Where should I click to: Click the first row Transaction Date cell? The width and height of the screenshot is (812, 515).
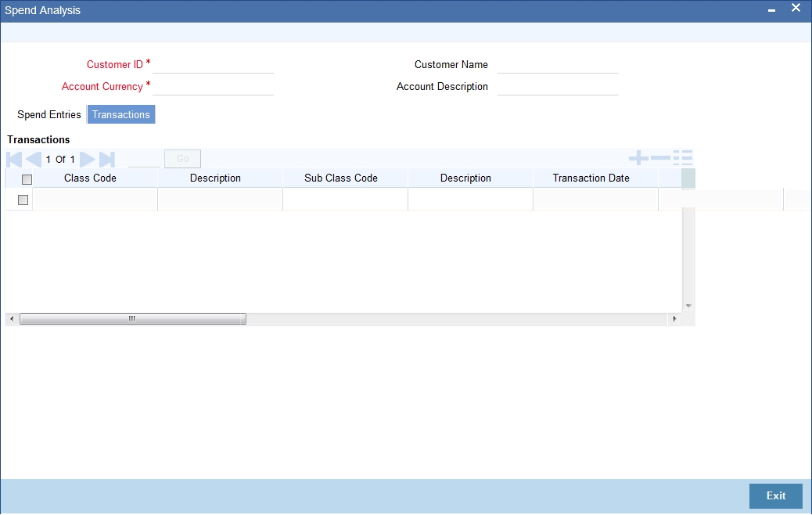tap(595, 200)
